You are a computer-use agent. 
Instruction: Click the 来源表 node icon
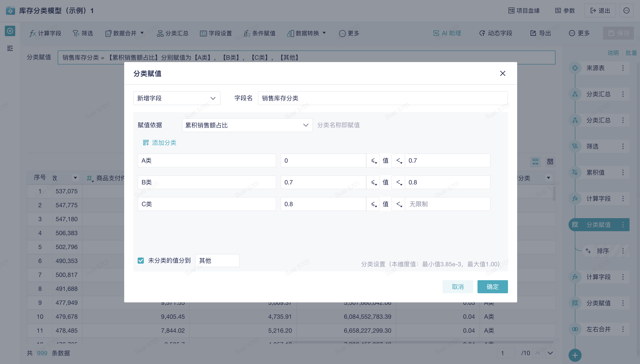(x=575, y=68)
